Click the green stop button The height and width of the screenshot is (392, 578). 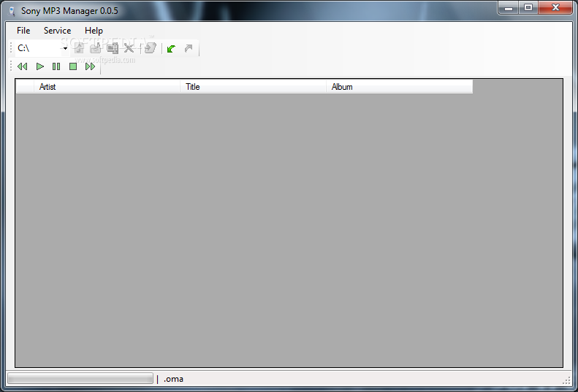click(x=73, y=66)
